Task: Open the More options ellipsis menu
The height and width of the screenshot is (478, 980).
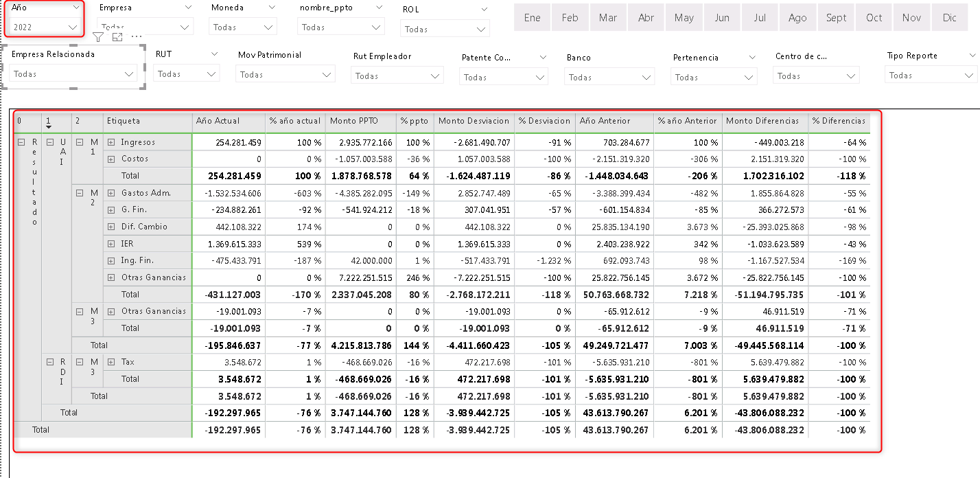Action: 136,36
